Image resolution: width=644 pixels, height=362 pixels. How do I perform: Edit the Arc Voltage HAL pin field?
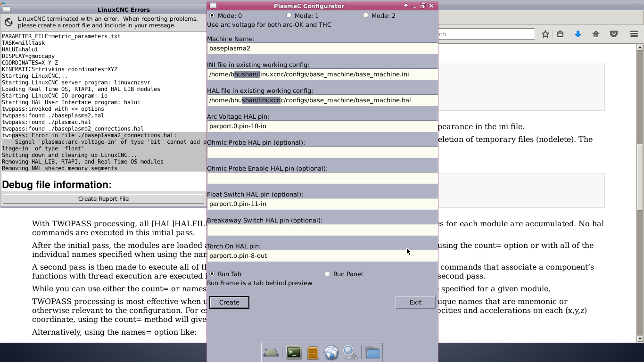point(322,126)
